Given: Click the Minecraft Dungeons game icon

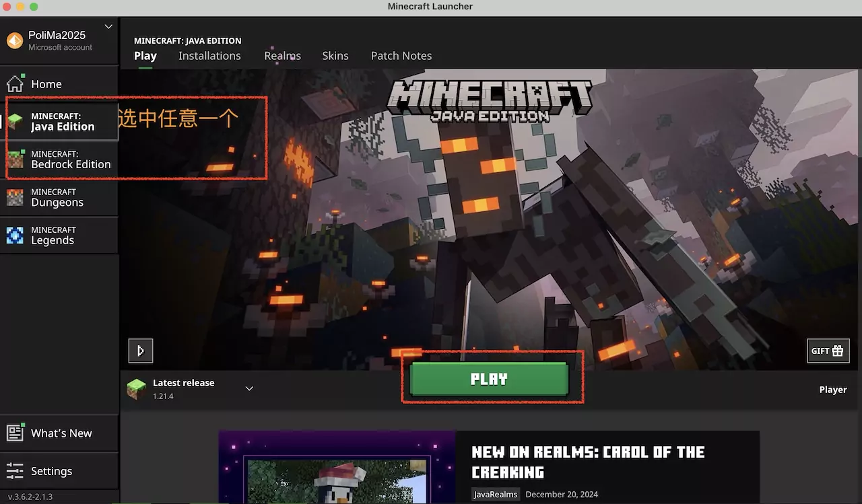Looking at the screenshot, I should (15, 197).
